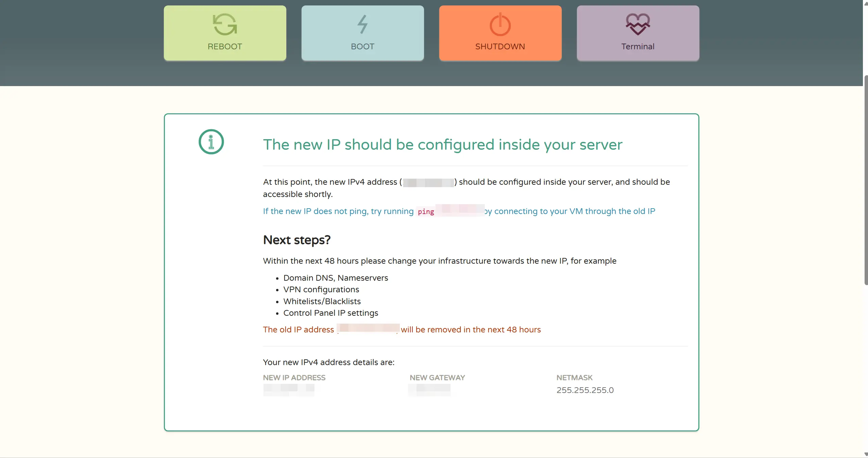Click the NEW IP ADDRESS label

tap(294, 378)
